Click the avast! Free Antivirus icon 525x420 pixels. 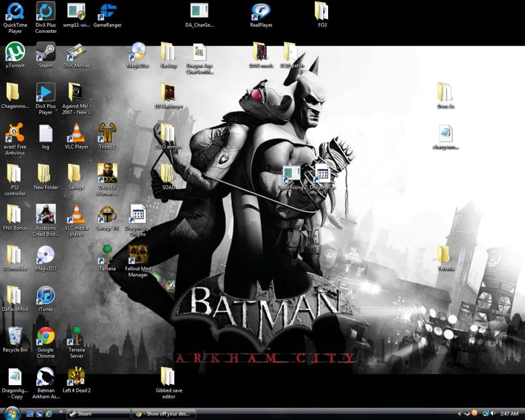tap(15, 134)
